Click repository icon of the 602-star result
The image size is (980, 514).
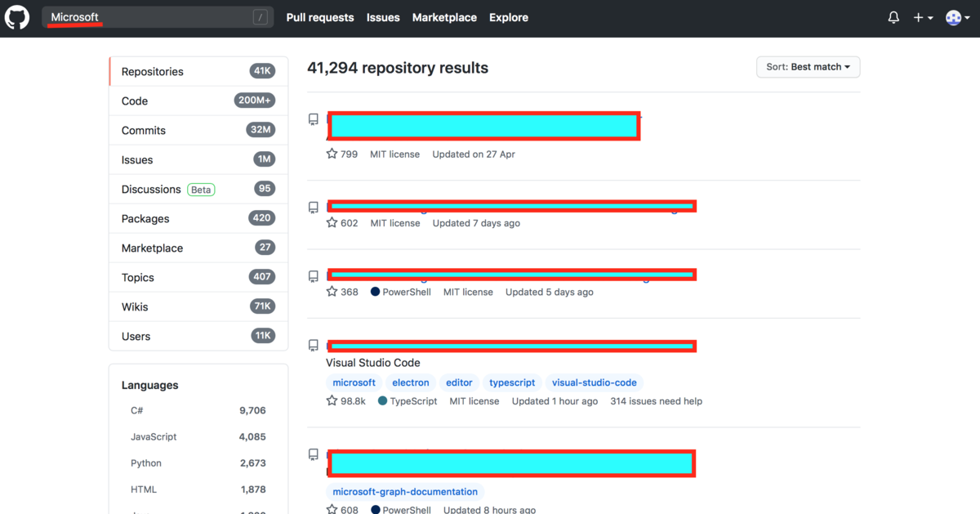314,208
